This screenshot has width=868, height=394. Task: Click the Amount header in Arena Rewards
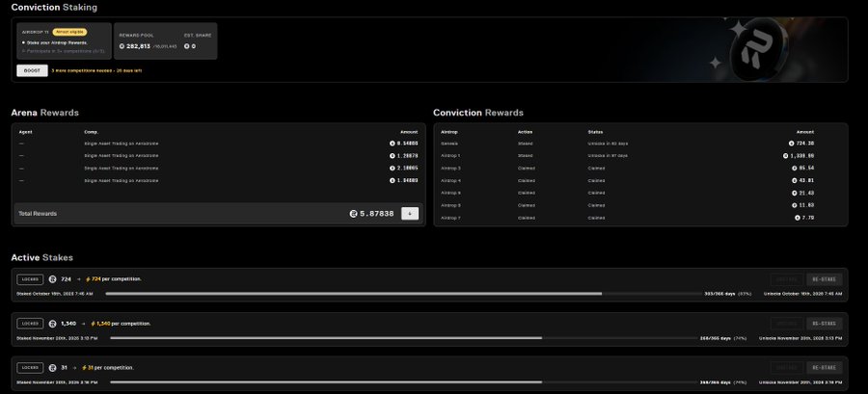(409, 132)
